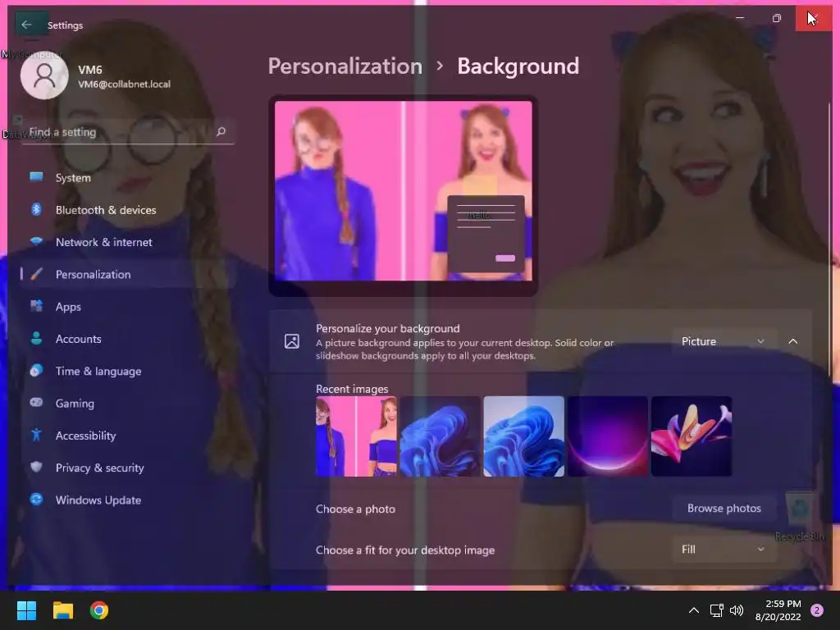Viewport: 840px width, 630px height.
Task: Click the Network wifi icon in sidebar
Action: coord(36,242)
